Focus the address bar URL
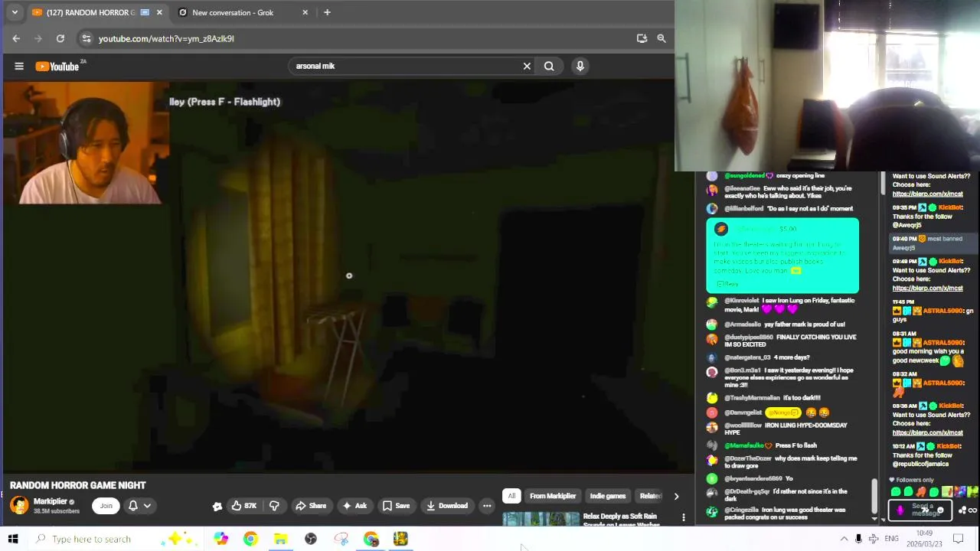Viewport: 980px width, 551px height. [x=166, y=38]
